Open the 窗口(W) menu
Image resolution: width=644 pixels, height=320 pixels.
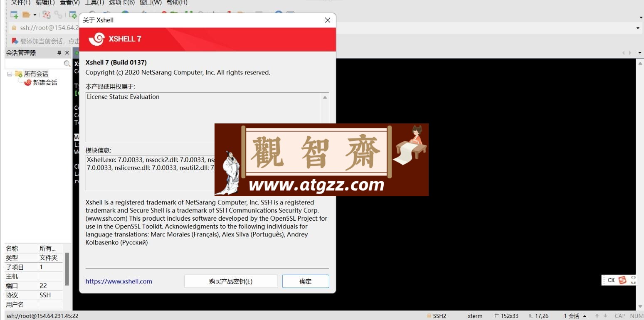coord(151,2)
